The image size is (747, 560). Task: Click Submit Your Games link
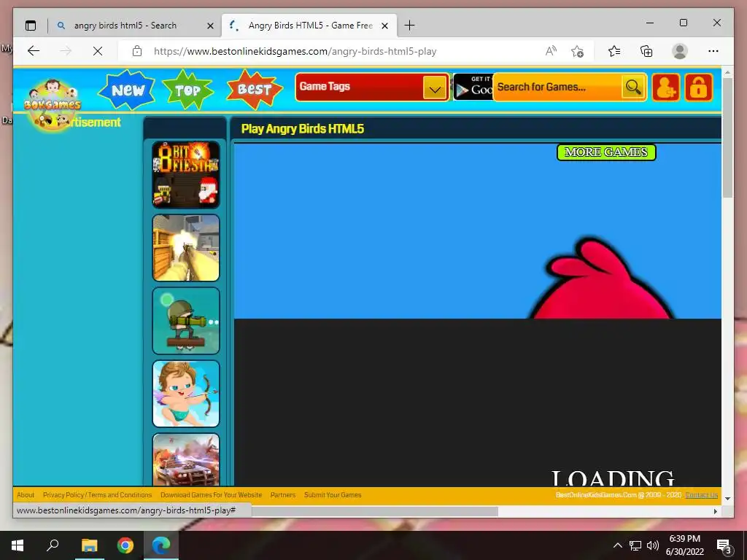[x=333, y=495]
